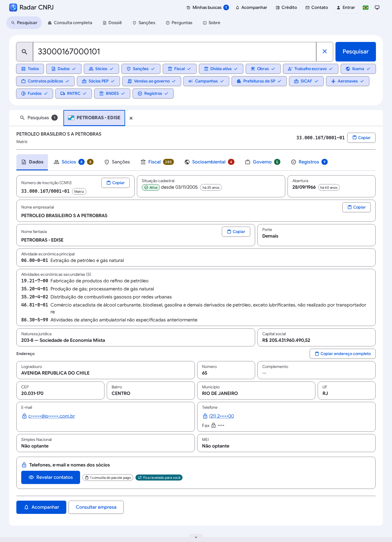Click the lock icon beside Fax
392x542 pixels.
tap(214, 425)
